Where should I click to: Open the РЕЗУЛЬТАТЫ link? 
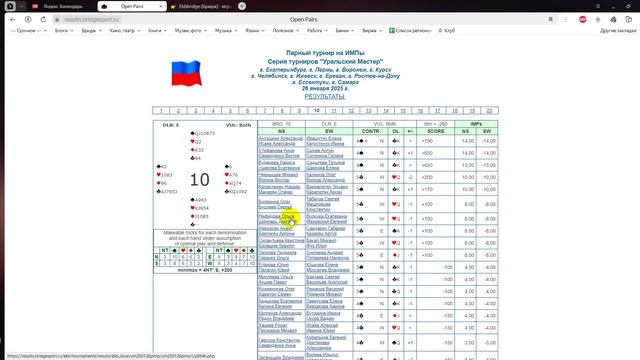click(325, 97)
